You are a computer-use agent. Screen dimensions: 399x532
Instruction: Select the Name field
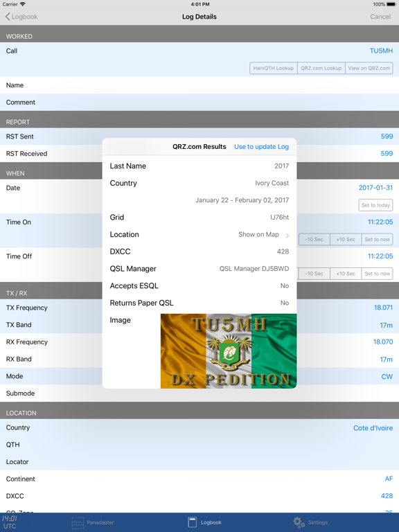click(199, 85)
